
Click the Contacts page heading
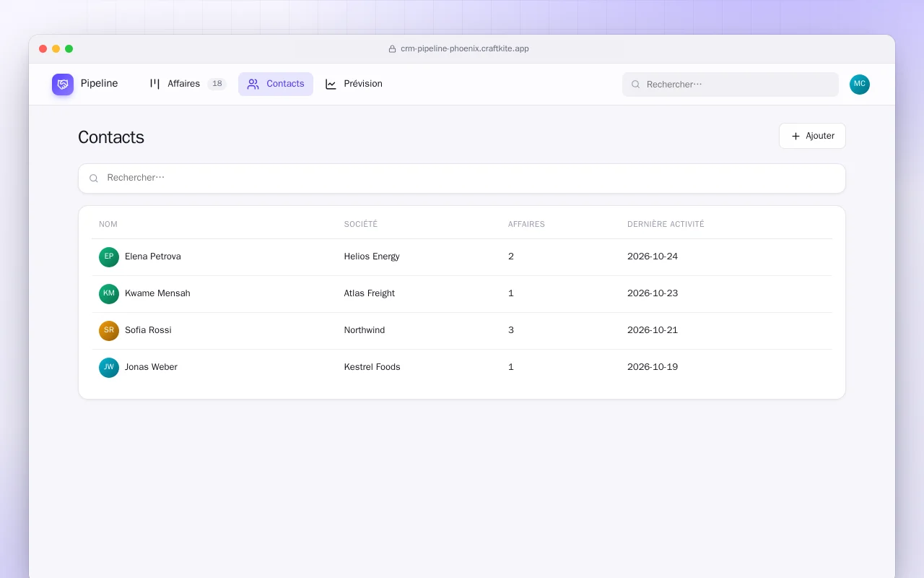click(111, 137)
